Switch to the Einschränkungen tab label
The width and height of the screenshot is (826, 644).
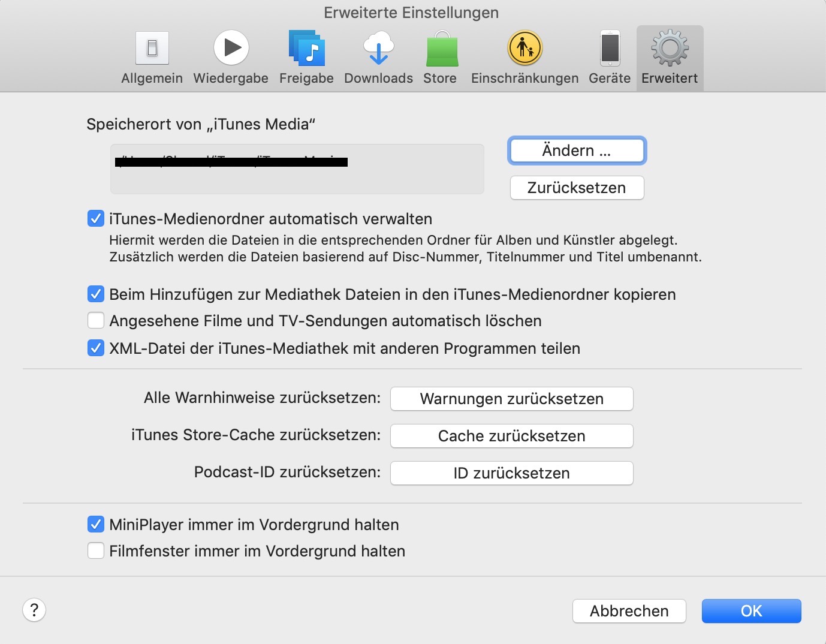(x=525, y=78)
